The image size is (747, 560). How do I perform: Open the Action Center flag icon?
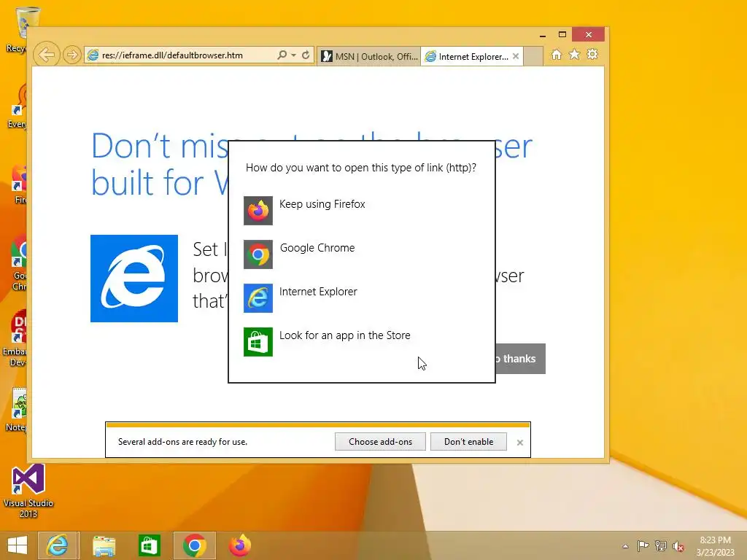(643, 545)
